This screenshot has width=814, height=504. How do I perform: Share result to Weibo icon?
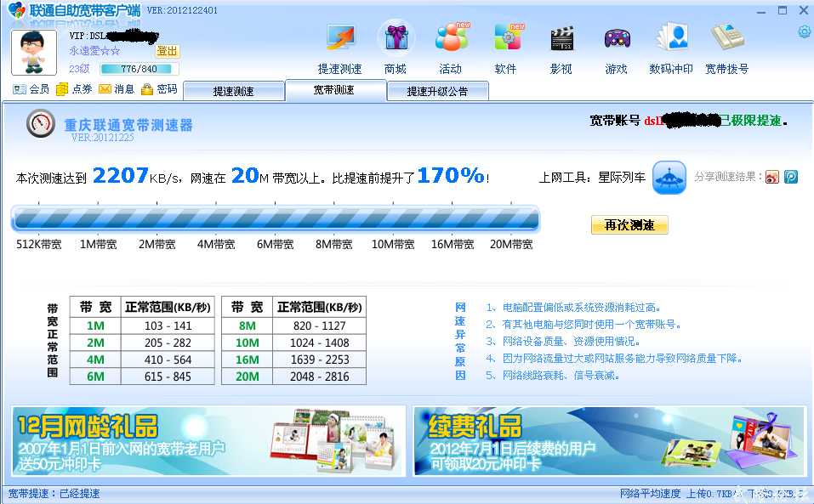tap(772, 177)
